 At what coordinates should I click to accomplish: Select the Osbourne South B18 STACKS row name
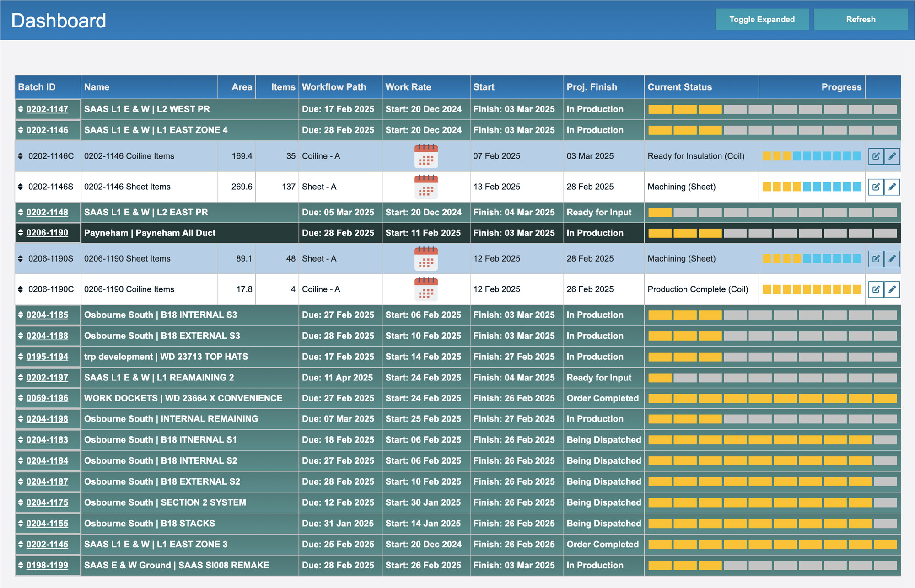(x=149, y=524)
